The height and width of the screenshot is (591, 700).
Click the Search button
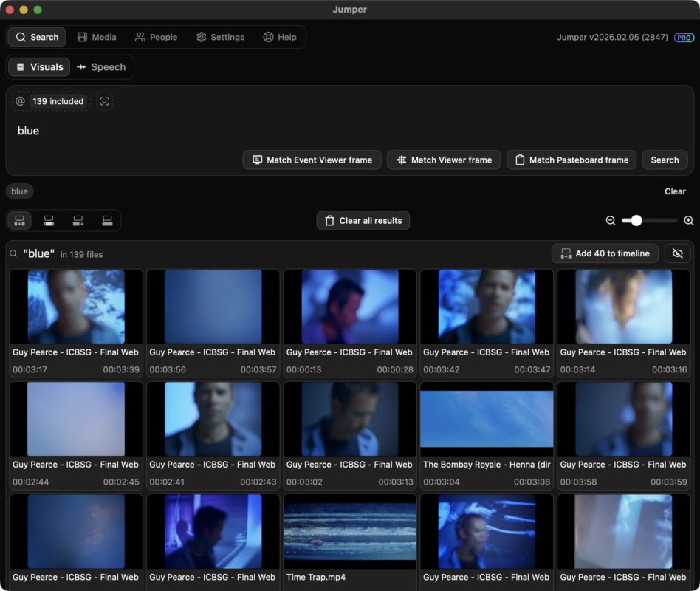point(665,160)
